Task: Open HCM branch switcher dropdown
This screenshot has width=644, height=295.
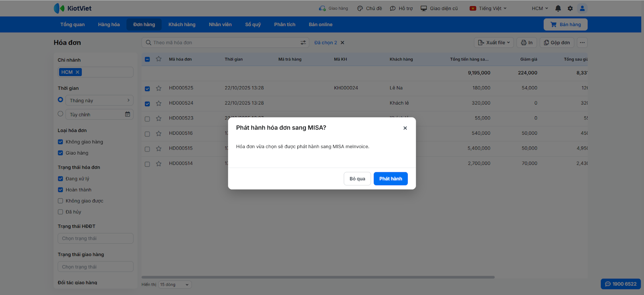Action: point(540,8)
